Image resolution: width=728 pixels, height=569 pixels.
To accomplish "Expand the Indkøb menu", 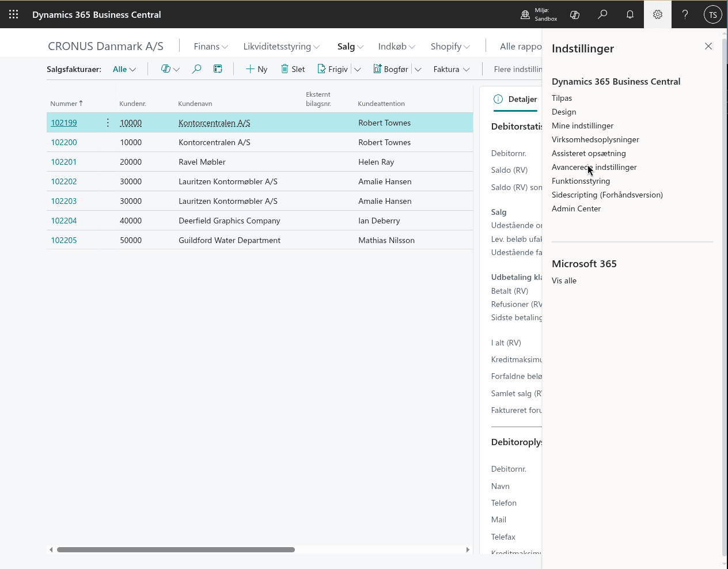I will click(396, 47).
